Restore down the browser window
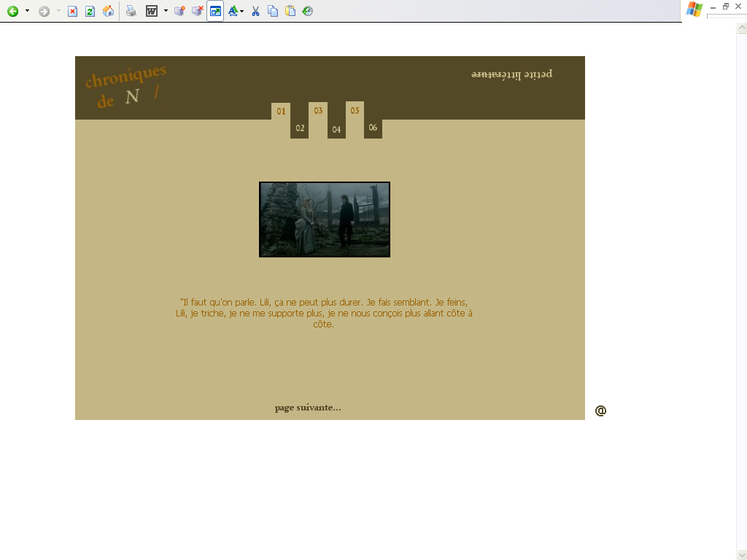This screenshot has height=560, width=747. click(x=726, y=6)
